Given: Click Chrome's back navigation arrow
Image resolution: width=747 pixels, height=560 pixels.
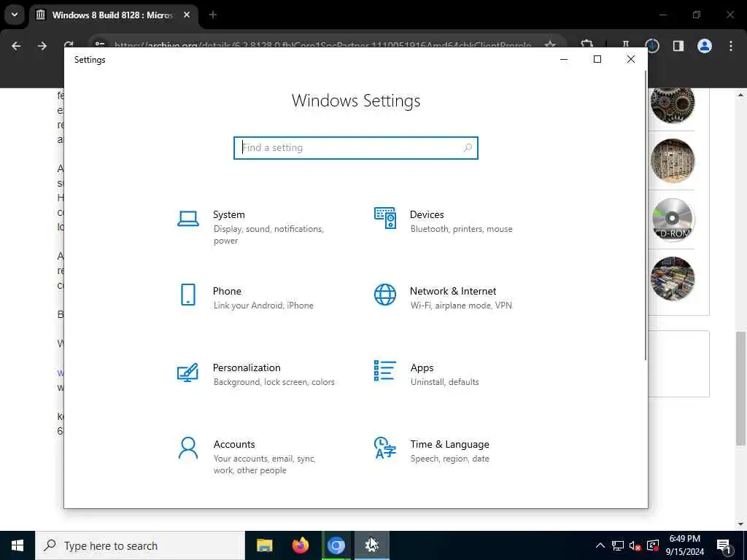Looking at the screenshot, I should (16, 46).
